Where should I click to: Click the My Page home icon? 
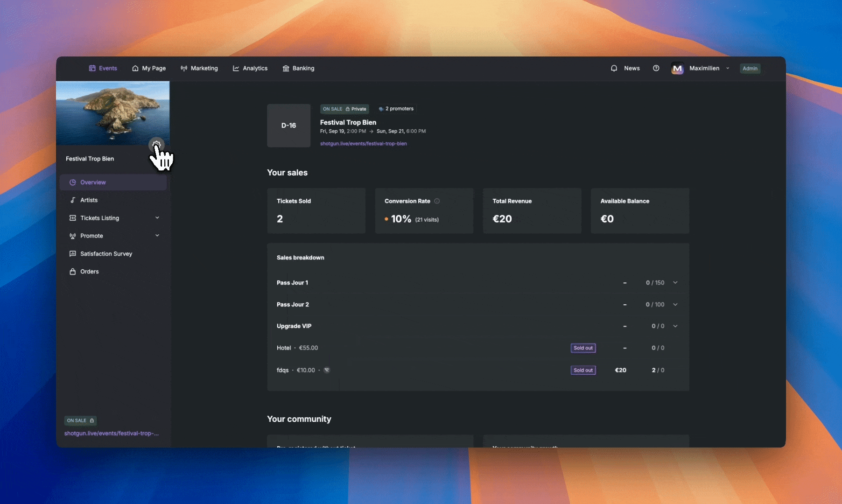[135, 68]
